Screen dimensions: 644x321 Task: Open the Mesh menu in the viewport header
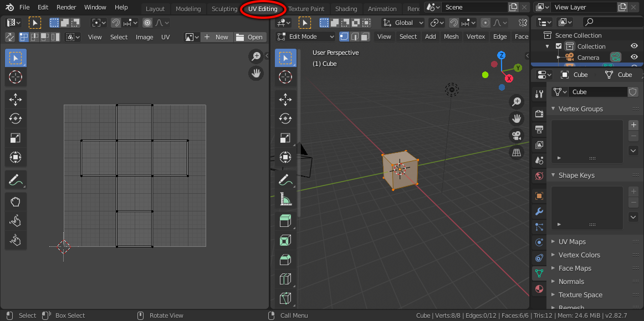click(x=451, y=37)
